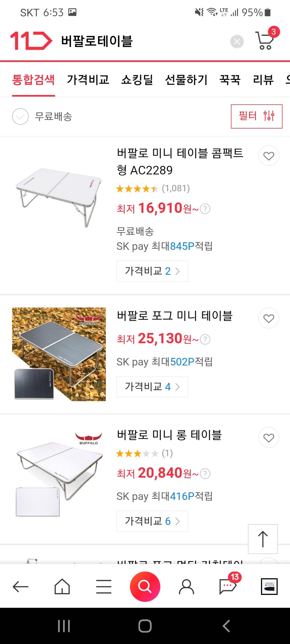Expand 가격비교 2 for compact table
290x644 pixels.
point(152,271)
